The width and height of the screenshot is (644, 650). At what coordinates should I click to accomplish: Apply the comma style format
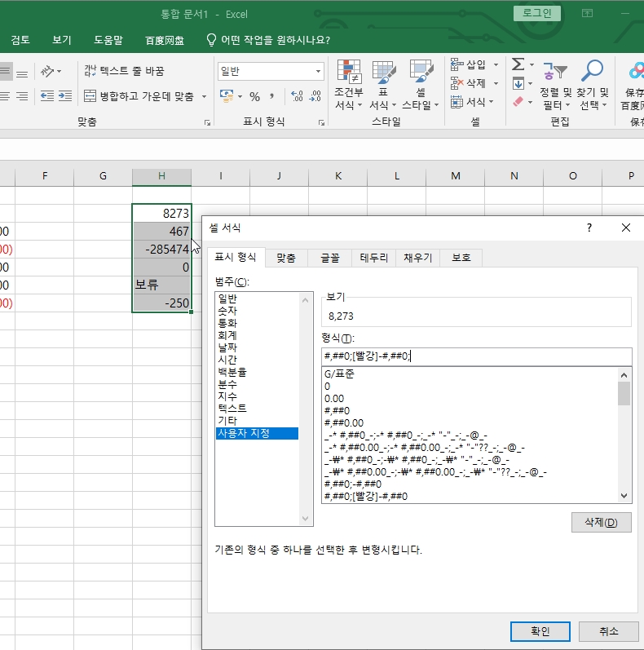(x=271, y=96)
